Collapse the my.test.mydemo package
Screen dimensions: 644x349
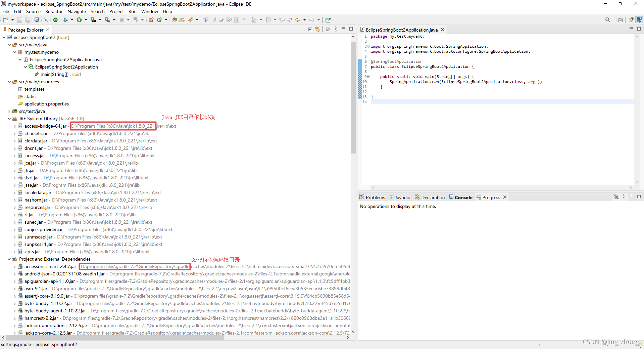point(15,52)
